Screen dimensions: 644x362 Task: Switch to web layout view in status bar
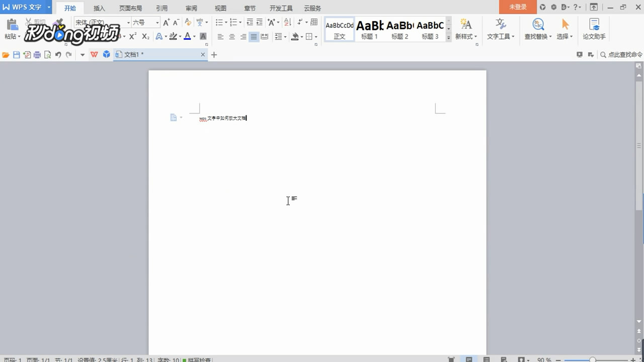(504, 359)
